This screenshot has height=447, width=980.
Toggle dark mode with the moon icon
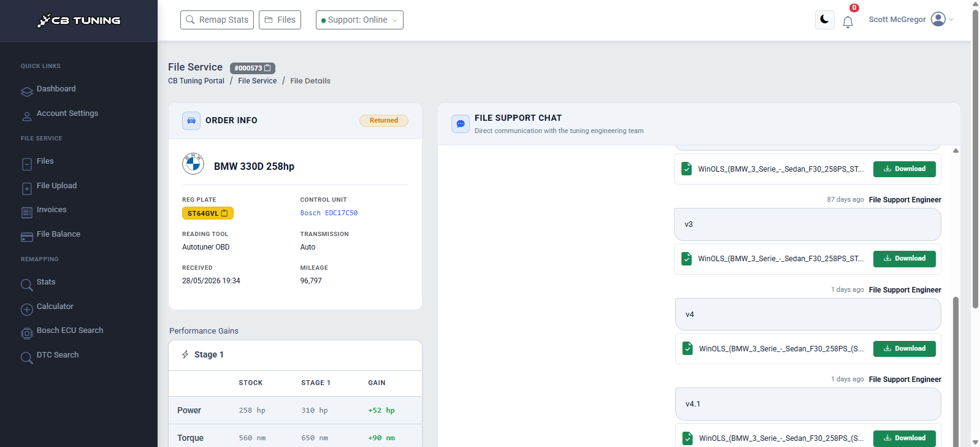(824, 20)
